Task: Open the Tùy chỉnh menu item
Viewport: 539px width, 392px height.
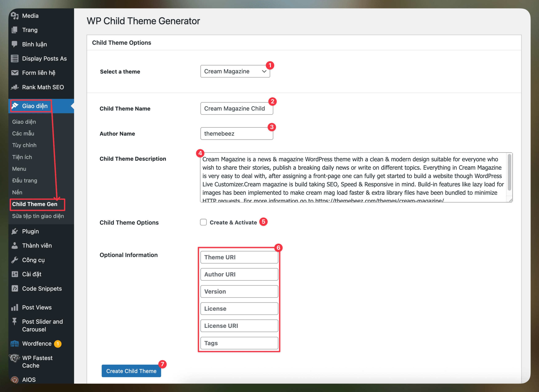Action: click(24, 145)
